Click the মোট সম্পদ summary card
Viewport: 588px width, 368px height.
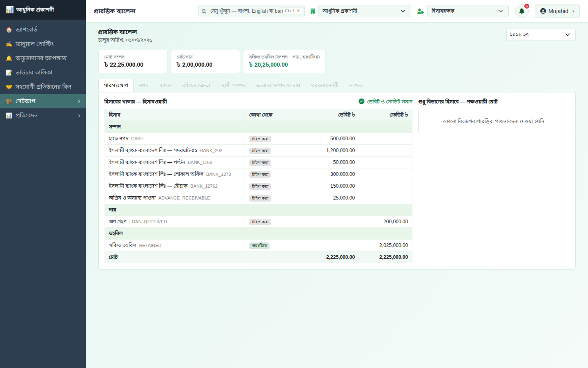pyautogui.click(x=133, y=61)
